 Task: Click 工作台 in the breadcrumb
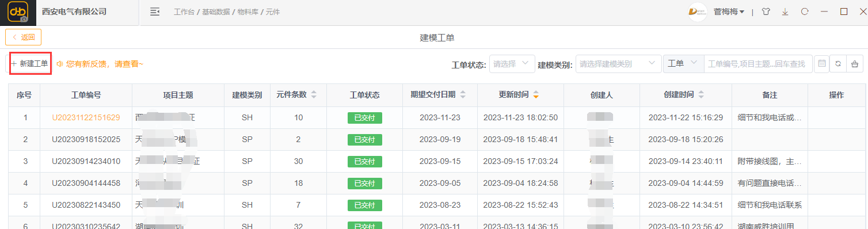(185, 12)
